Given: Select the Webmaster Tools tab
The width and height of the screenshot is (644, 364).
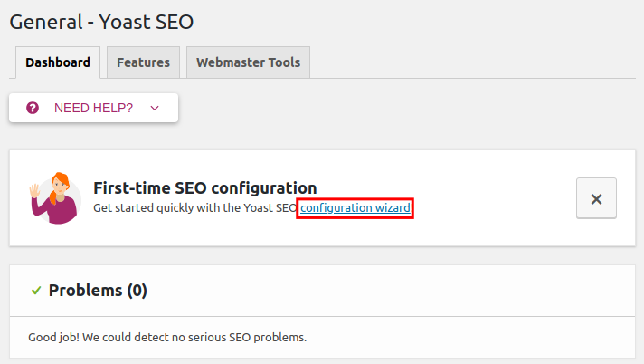Looking at the screenshot, I should pyautogui.click(x=249, y=62).
